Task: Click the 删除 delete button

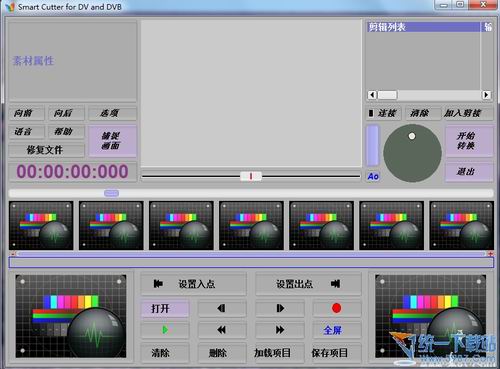Action: pos(222,353)
